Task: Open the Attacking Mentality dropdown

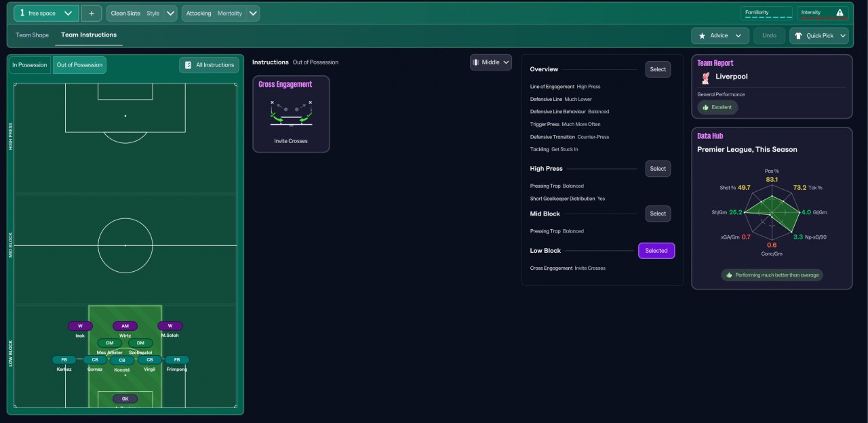Action: pyautogui.click(x=220, y=13)
